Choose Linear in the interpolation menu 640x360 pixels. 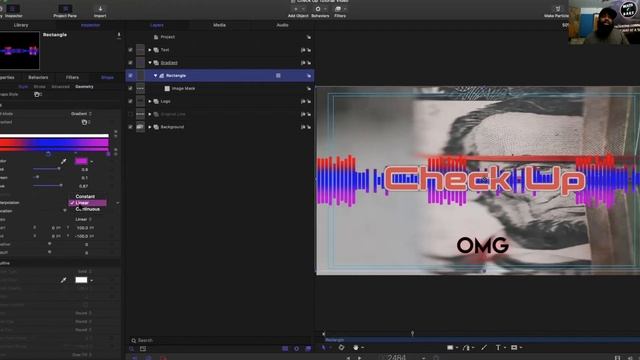88,203
